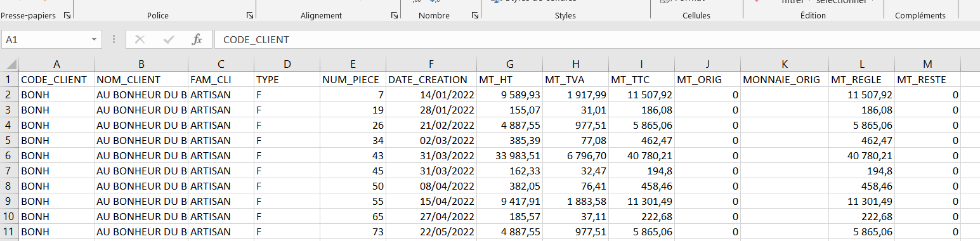
Task: Confirm entry with the checkmark icon
Action: (169, 39)
